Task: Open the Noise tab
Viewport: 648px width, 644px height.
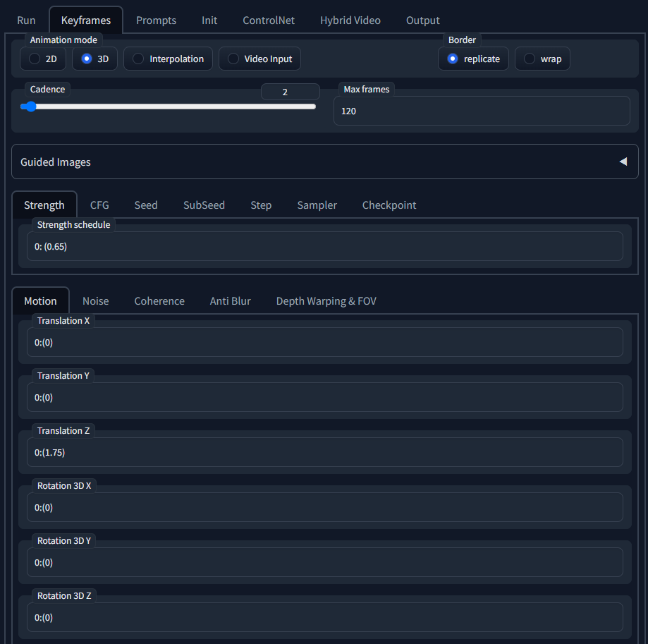Action: pyautogui.click(x=96, y=301)
